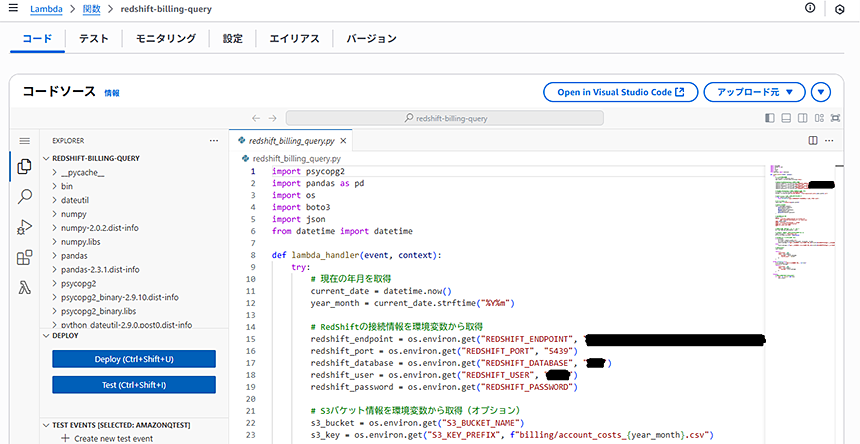Open the Search view in activity bar
Image resolution: width=860 pixels, height=444 pixels.
pos(25,196)
